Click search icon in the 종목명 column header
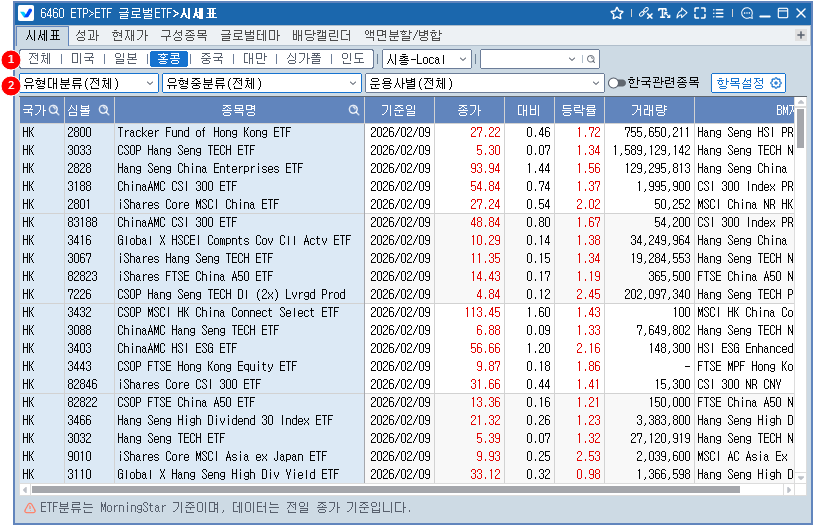817x526 pixels. [x=353, y=109]
